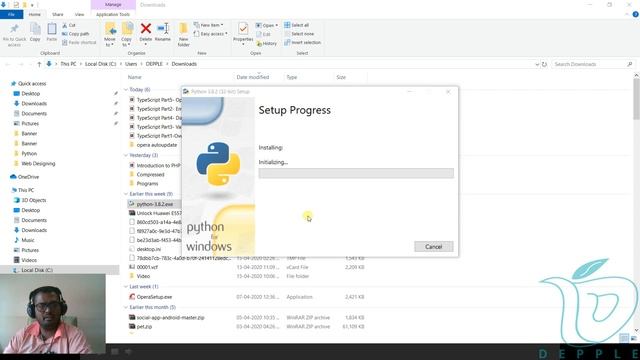This screenshot has height=360, width=640.
Task: Refresh the Downloads folder view
Action: 544,64
